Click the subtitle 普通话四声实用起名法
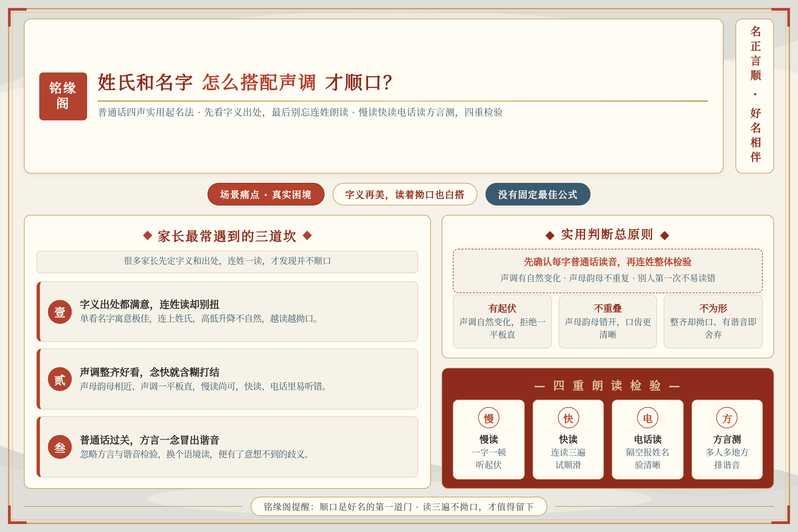798x532 pixels. (300, 112)
